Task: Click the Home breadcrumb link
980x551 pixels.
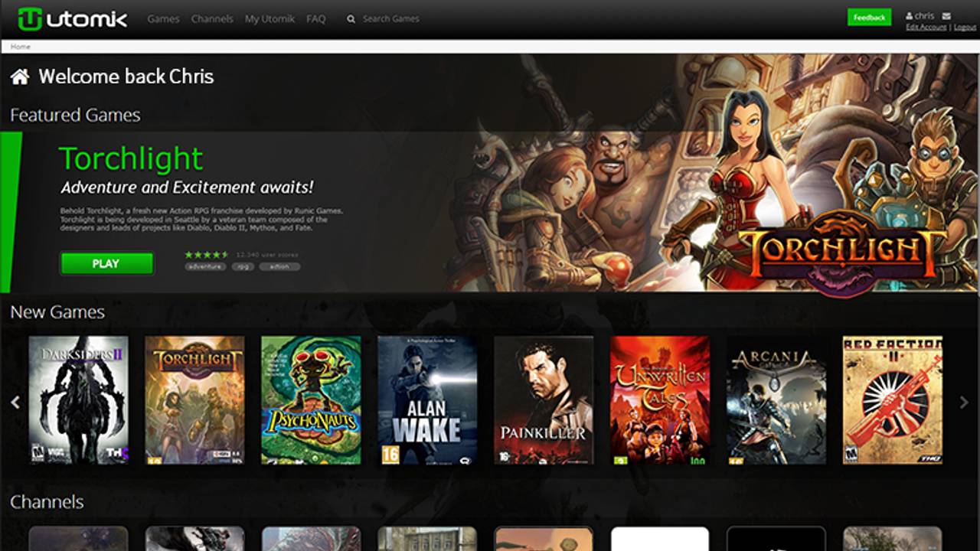Action: (21, 47)
